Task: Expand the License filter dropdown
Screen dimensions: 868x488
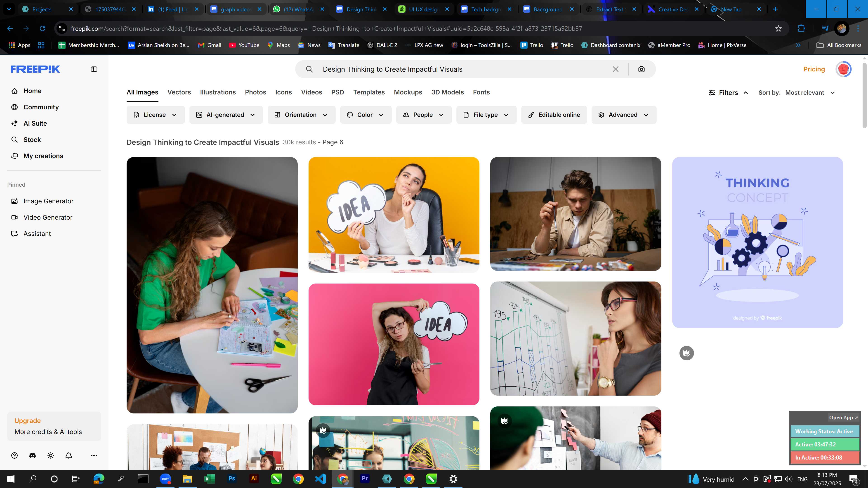Action: pyautogui.click(x=155, y=115)
